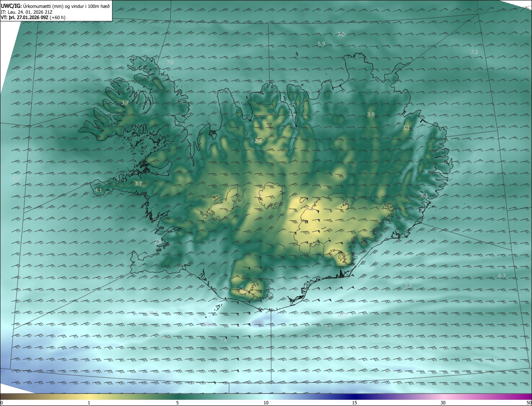Click the 10 tick on the color scale
532x406 pixels.
point(266,403)
